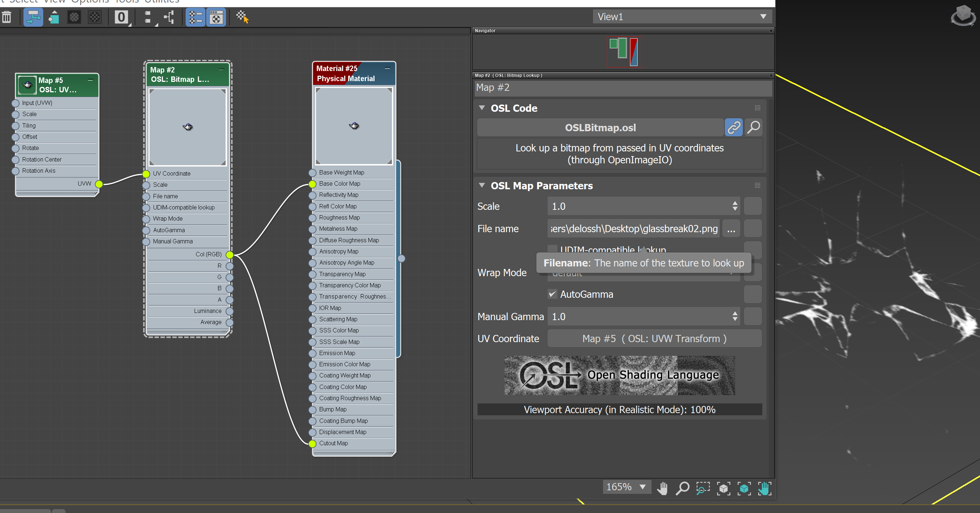The width and height of the screenshot is (980, 513).
Task: Disable the AutoGamma checkbox
Action: click(x=553, y=294)
